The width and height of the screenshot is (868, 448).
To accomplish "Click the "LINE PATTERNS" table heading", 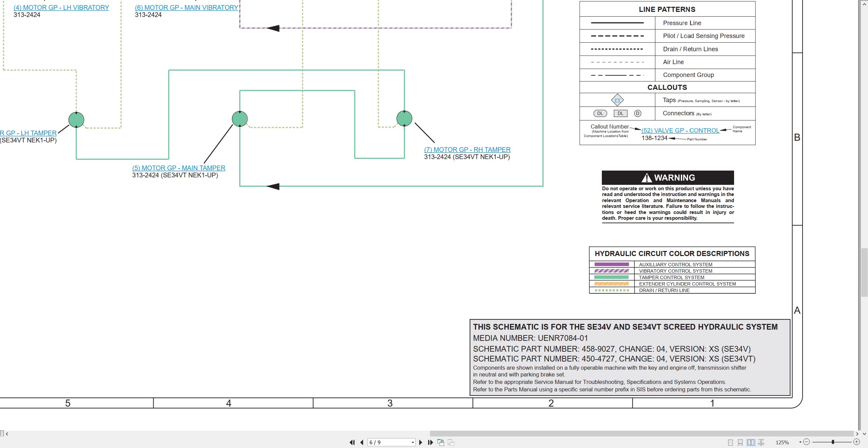I will pyautogui.click(x=667, y=9).
